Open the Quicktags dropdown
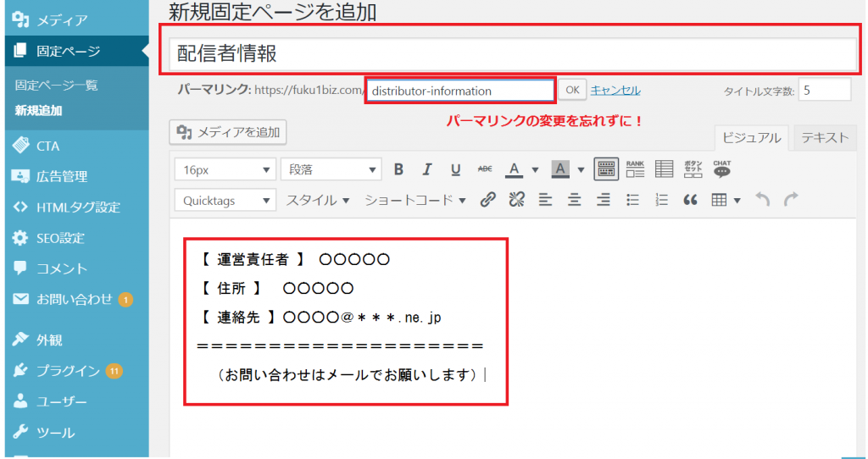The width and height of the screenshot is (868, 459). [225, 200]
